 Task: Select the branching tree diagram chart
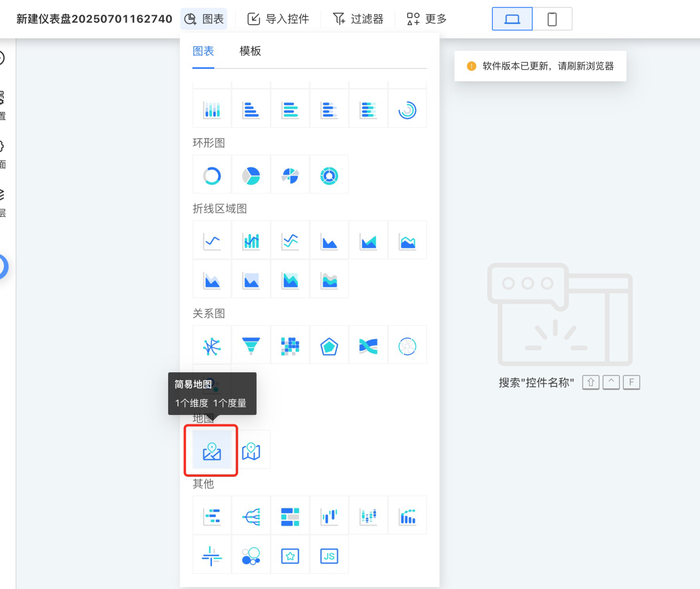[251, 516]
